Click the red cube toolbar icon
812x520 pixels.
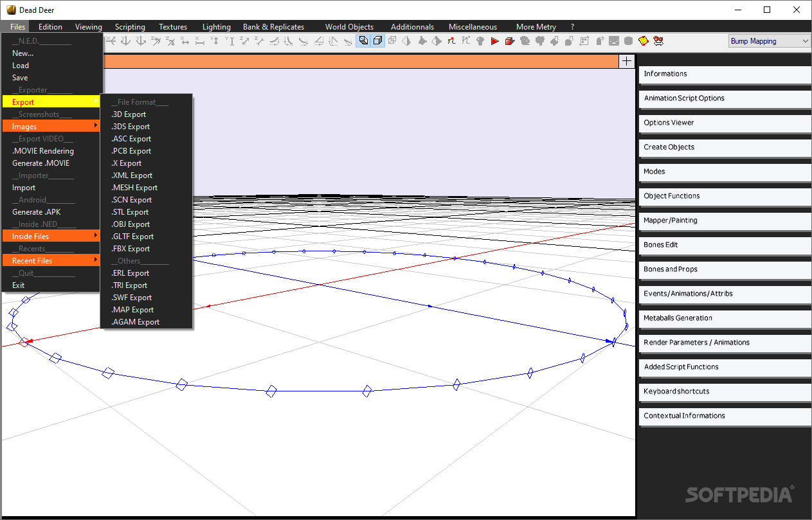(510, 40)
